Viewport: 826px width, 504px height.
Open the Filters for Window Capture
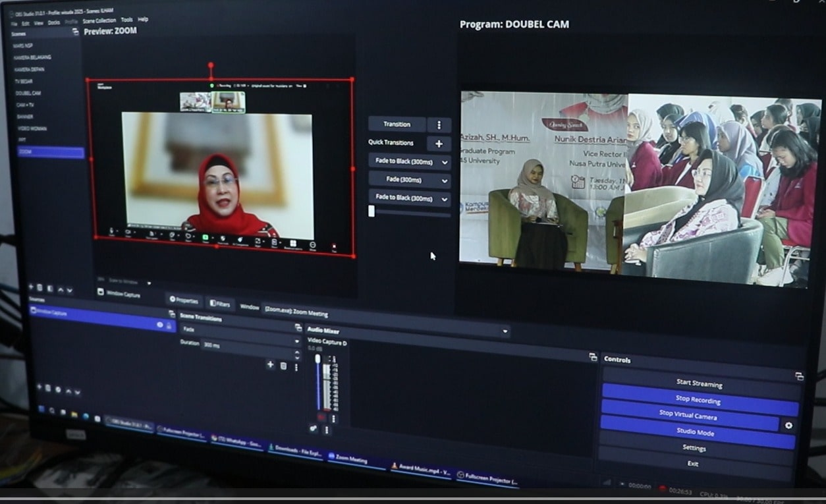pyautogui.click(x=219, y=304)
